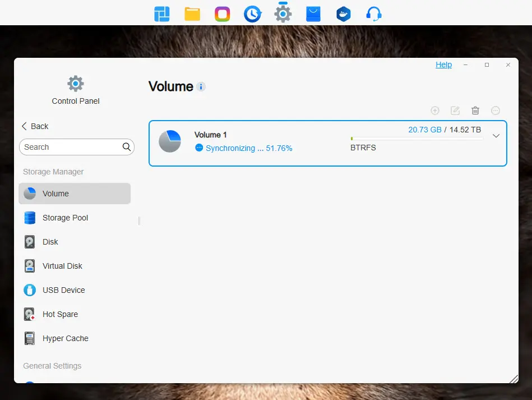Open the gear Control Panel dock icon
The image size is (532, 400).
tap(283, 14)
